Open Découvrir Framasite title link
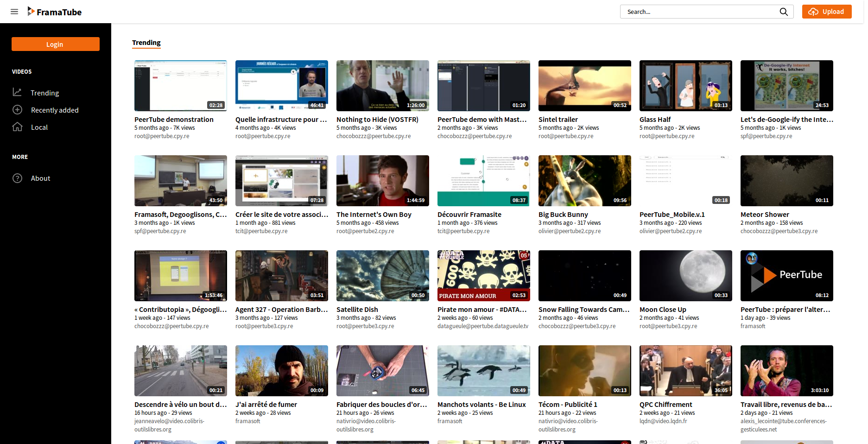 point(469,215)
